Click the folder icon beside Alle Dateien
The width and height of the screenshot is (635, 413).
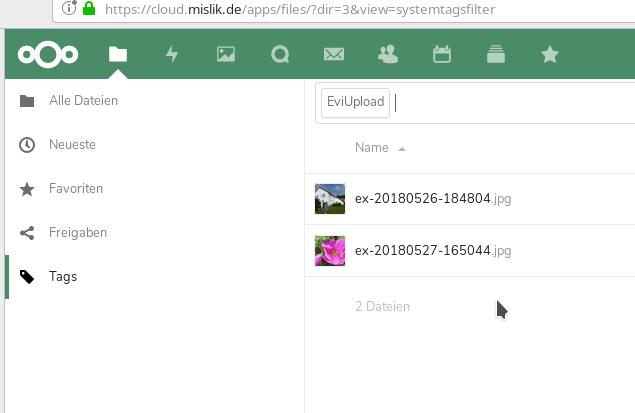coord(27,101)
